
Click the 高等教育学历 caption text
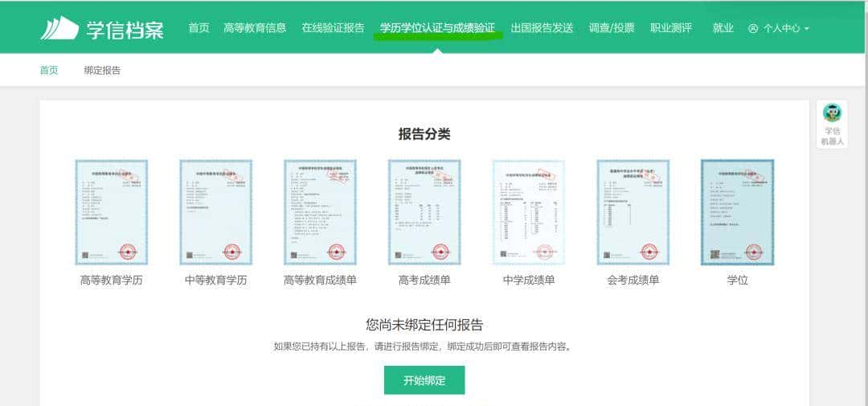tap(111, 281)
